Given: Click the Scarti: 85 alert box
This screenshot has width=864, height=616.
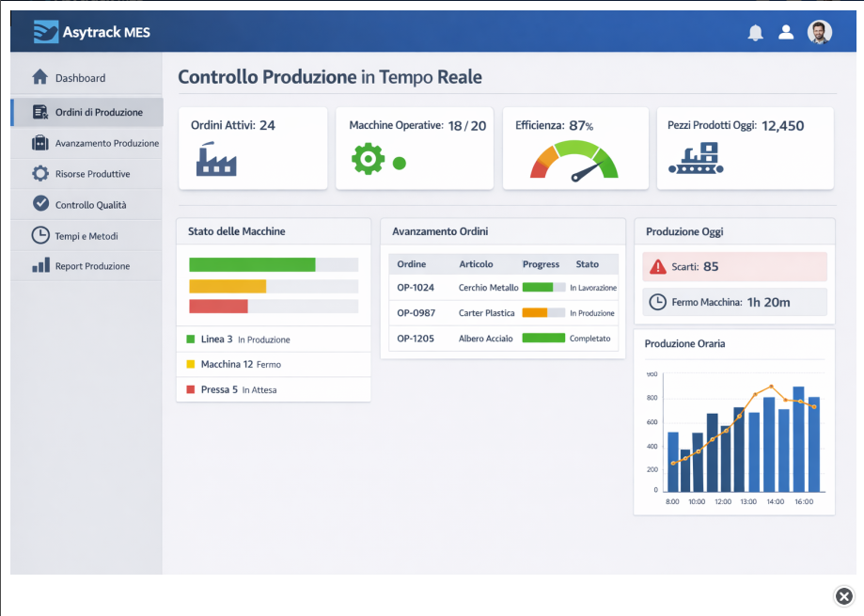Looking at the screenshot, I should pos(734,267).
